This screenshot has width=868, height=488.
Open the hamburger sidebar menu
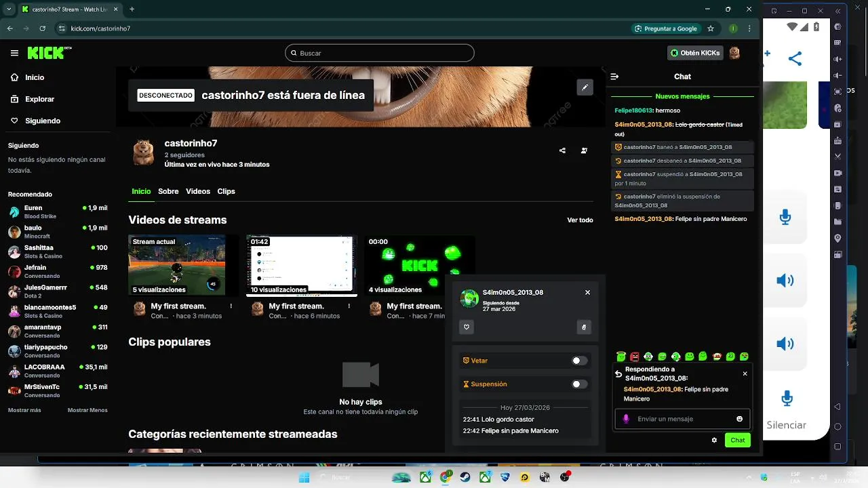point(14,53)
